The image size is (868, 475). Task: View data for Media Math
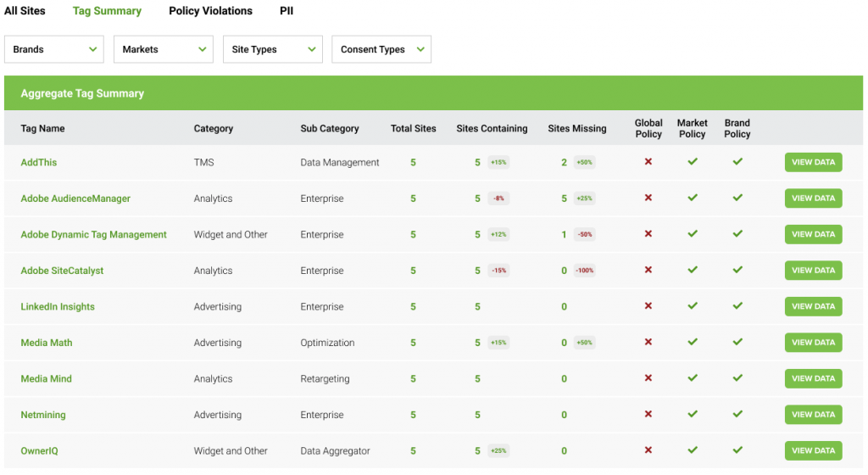(813, 342)
